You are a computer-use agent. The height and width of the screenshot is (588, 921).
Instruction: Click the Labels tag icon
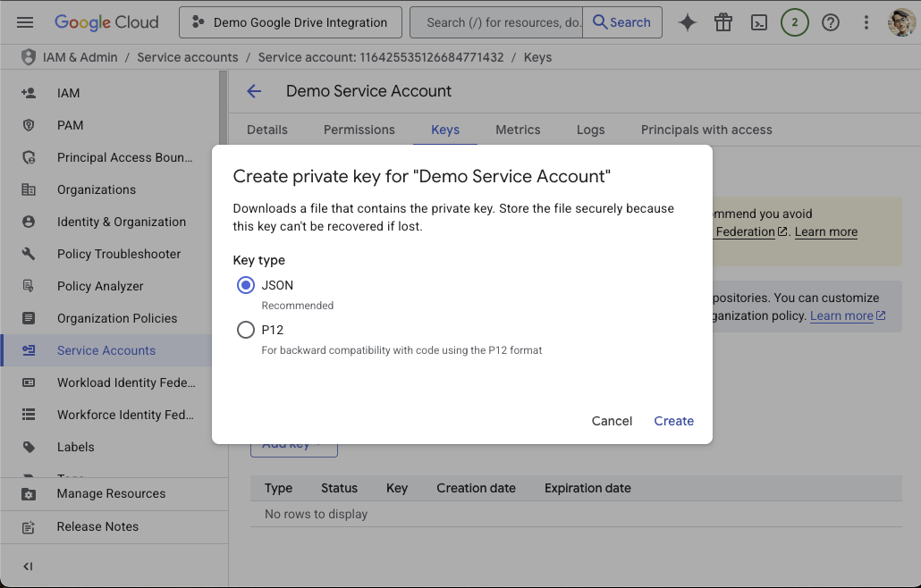(x=29, y=447)
